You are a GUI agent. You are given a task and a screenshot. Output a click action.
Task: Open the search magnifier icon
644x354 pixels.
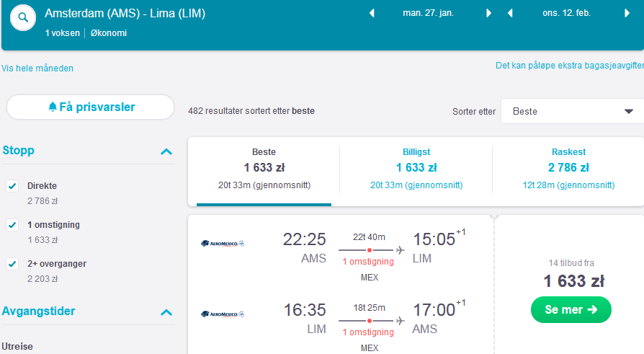pyautogui.click(x=23, y=18)
